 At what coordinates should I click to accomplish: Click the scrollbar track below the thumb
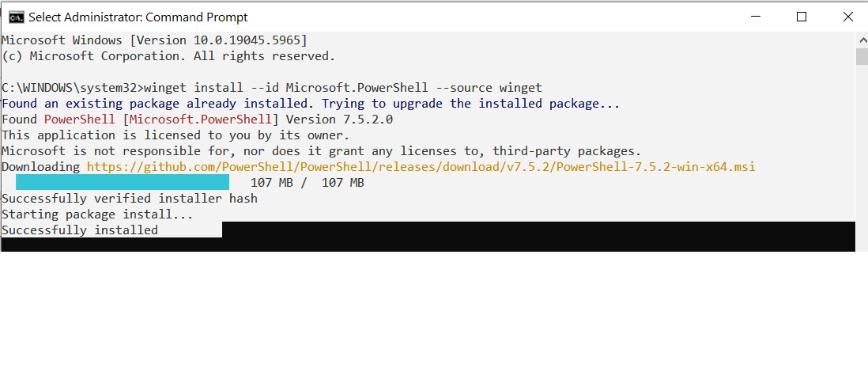pos(862,158)
